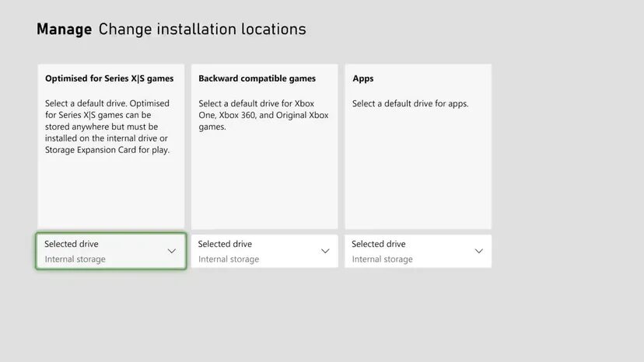This screenshot has height=362, width=644.
Task: Click the Xbox One, Xbox 360 description text
Action: 263,115
